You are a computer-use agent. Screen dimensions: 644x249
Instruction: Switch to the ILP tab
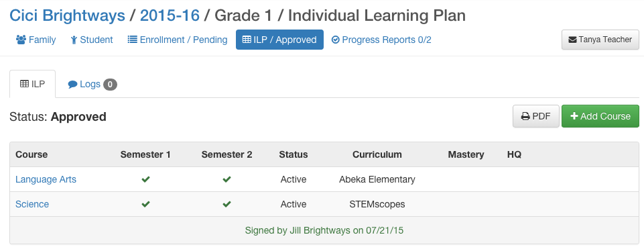(32, 84)
